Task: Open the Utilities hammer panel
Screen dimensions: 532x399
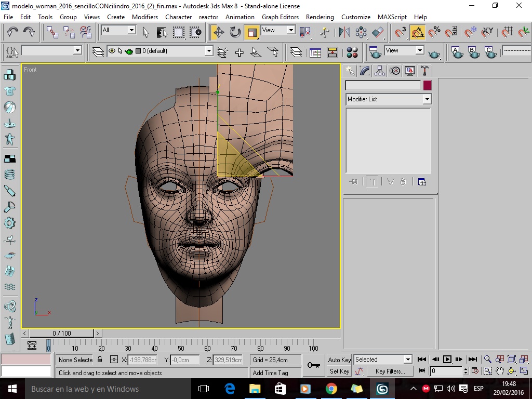Action: [424, 71]
